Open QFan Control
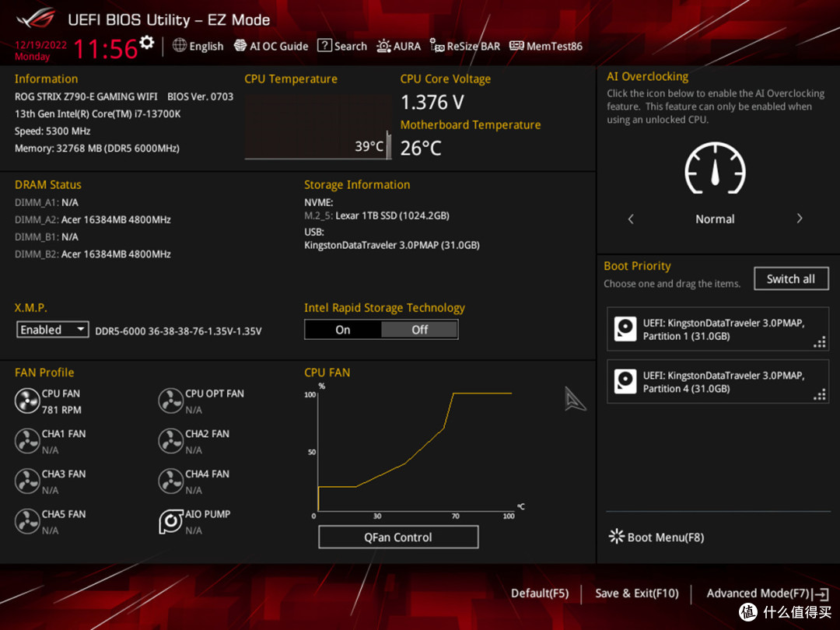Image resolution: width=840 pixels, height=630 pixels. (398, 537)
